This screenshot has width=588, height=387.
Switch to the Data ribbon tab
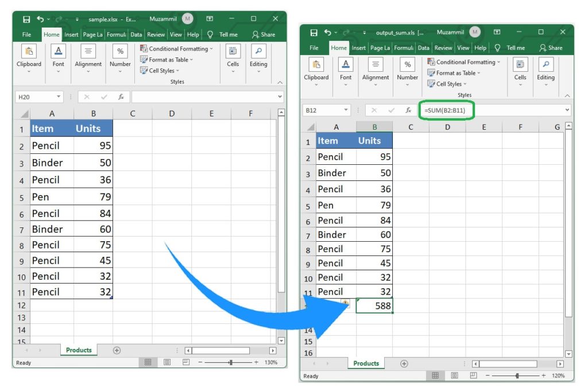(424, 48)
